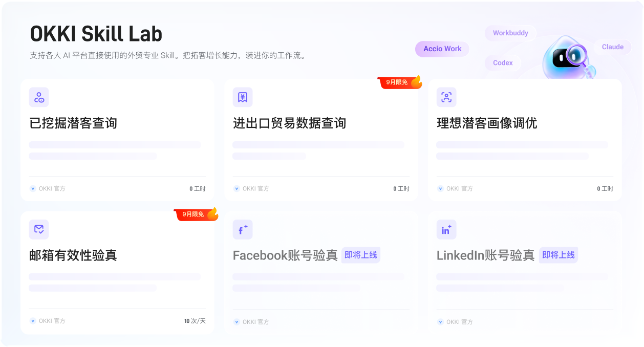Click the 进出口贸易数据查询 card icon
The height and width of the screenshot is (347, 644).
click(243, 97)
